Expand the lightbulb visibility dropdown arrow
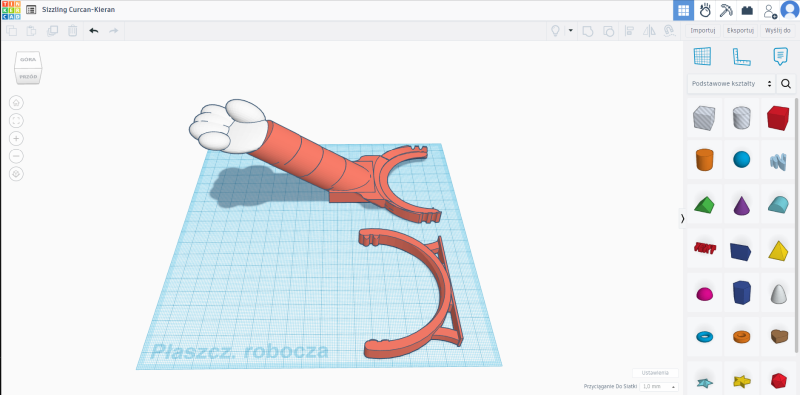Image resolution: width=800 pixels, height=395 pixels. pyautogui.click(x=570, y=31)
